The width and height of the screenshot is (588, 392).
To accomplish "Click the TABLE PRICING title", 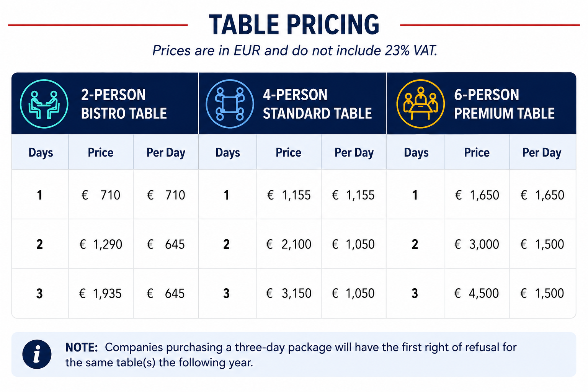I will pos(294,25).
